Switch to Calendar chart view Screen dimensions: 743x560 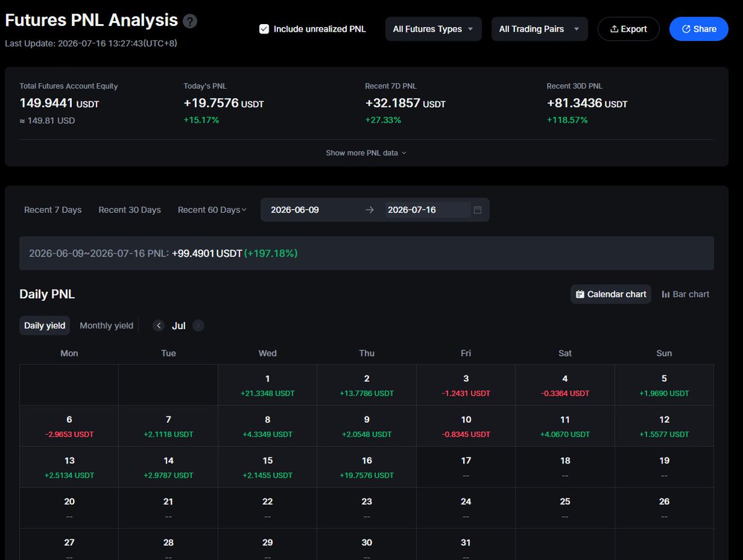tap(610, 295)
